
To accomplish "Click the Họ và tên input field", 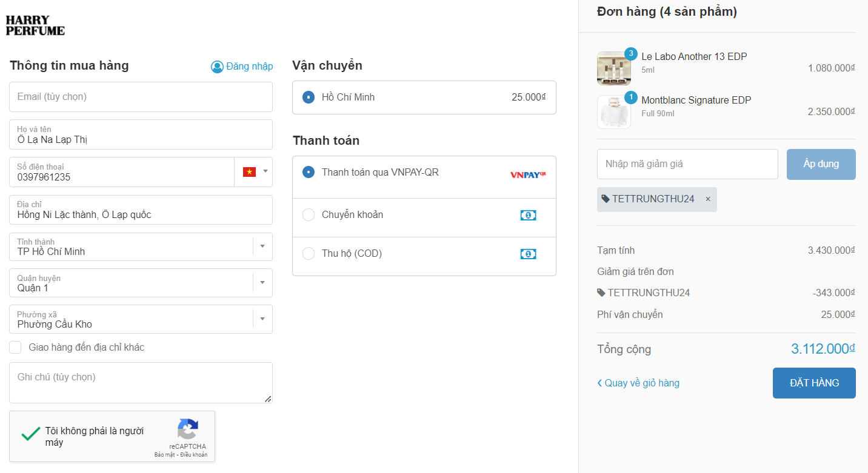I will coord(141,134).
